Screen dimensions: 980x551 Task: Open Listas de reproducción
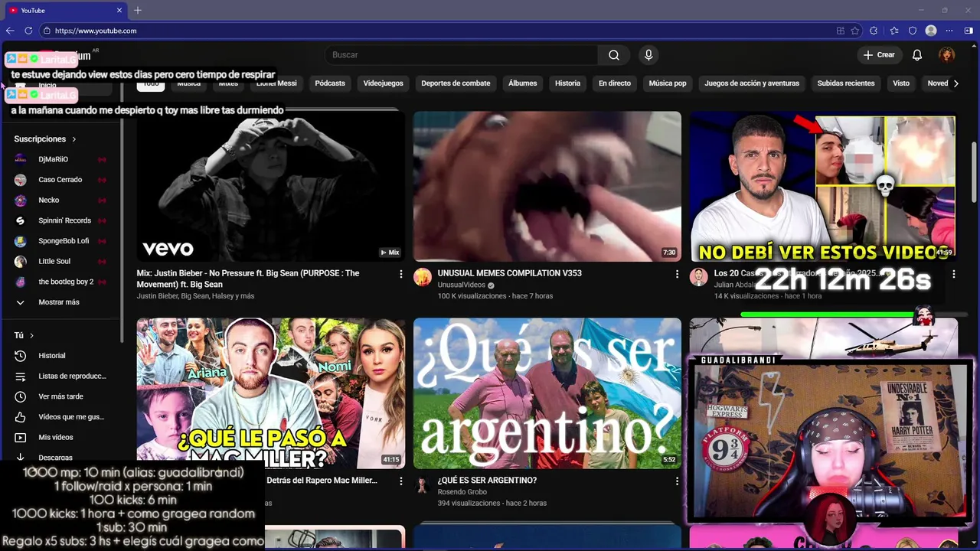(x=60, y=376)
